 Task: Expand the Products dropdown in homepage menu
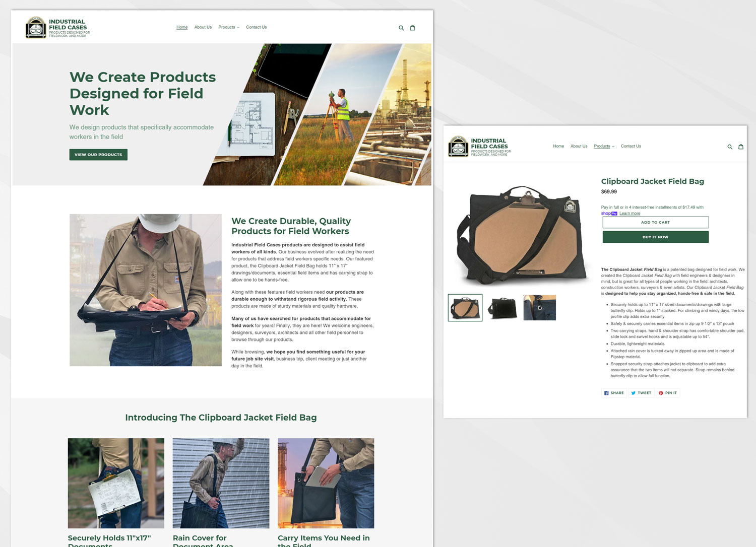229,27
